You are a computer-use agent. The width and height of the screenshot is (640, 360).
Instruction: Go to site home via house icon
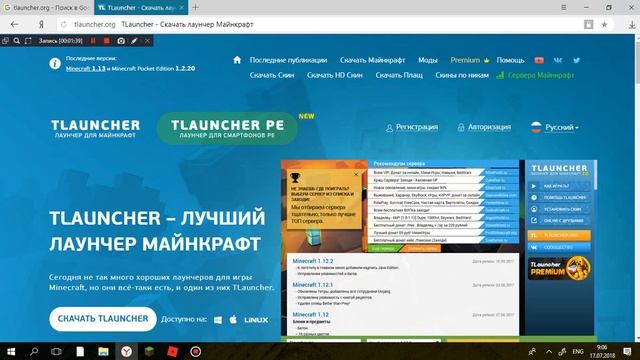coord(237,60)
